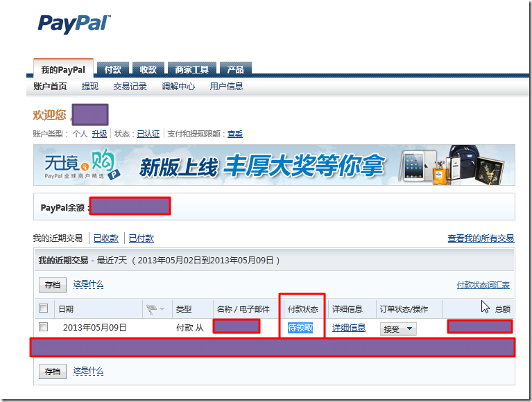Click the 2013年05月09日 date cell

94,328
